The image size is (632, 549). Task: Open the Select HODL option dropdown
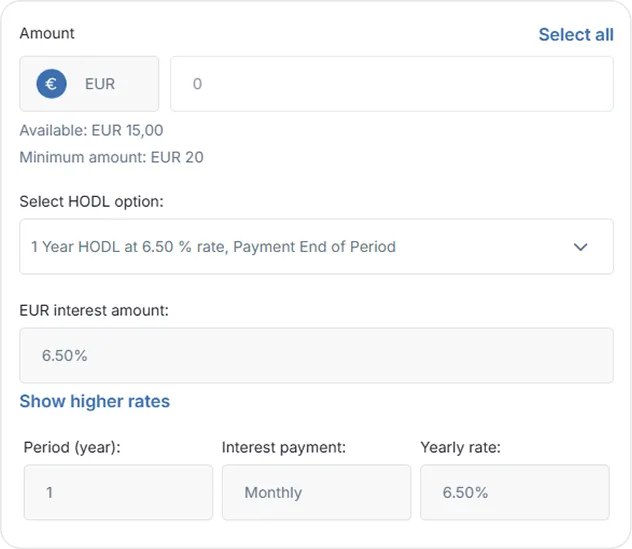click(x=316, y=247)
